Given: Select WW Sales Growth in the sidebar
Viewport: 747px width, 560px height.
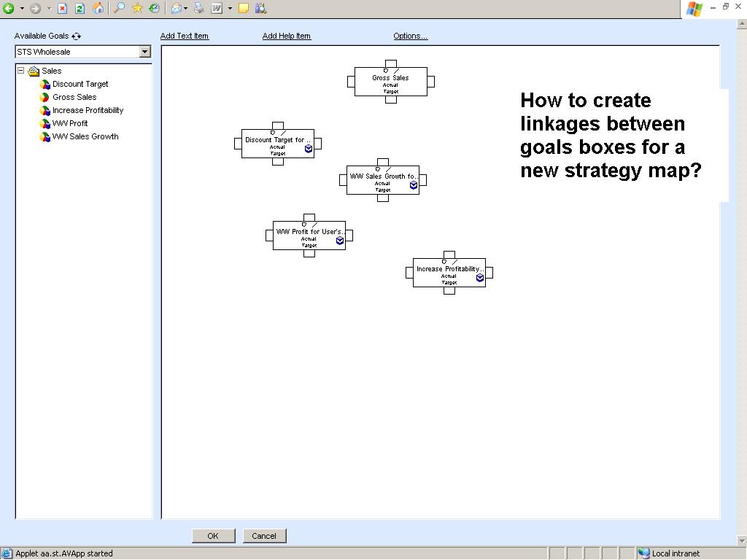Looking at the screenshot, I should point(84,136).
